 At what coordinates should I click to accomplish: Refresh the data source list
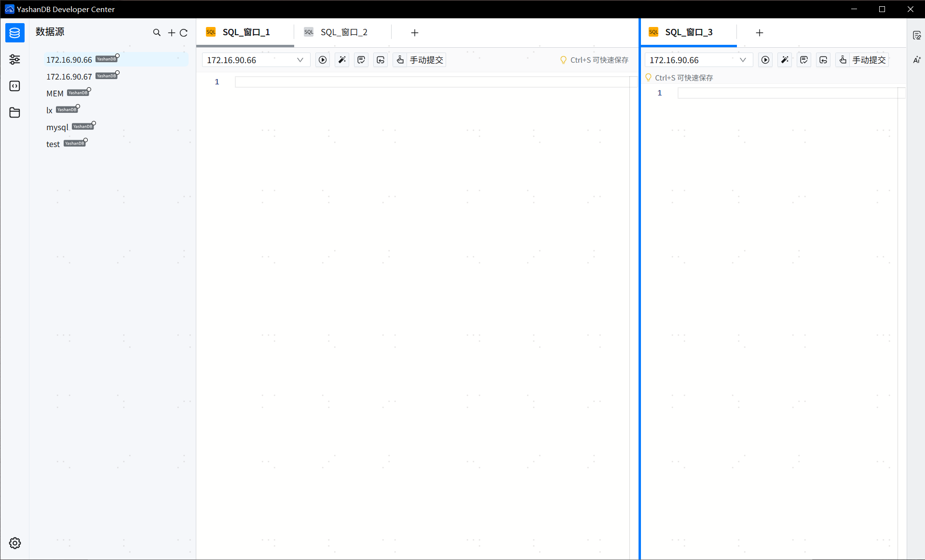(184, 32)
